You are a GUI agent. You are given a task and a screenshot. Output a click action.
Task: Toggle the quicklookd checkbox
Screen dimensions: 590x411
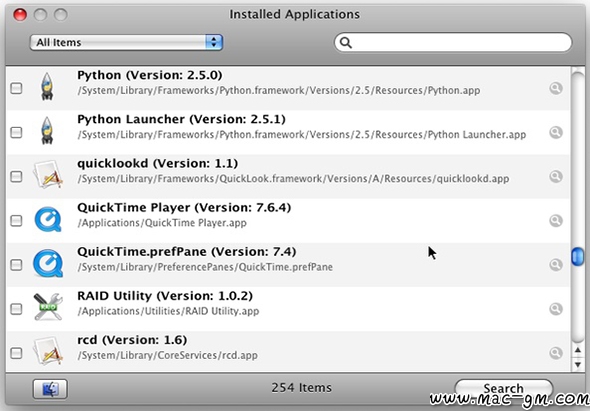pyautogui.click(x=16, y=177)
